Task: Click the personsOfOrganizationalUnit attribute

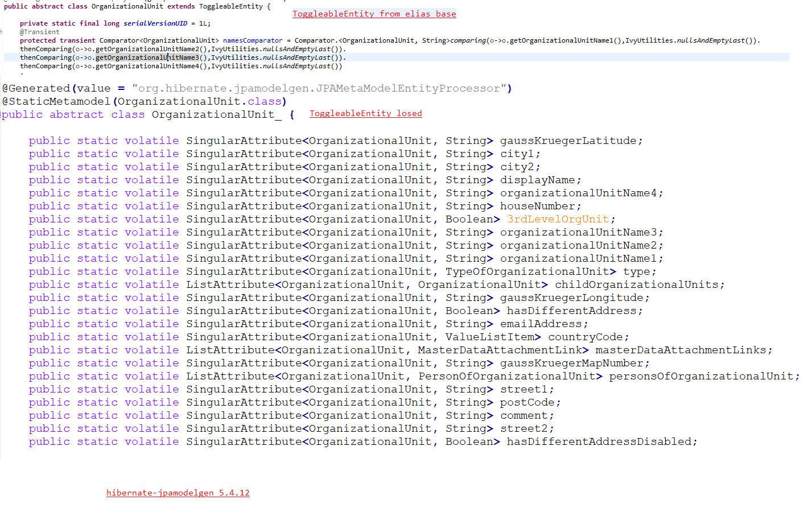Action: pyautogui.click(x=701, y=376)
